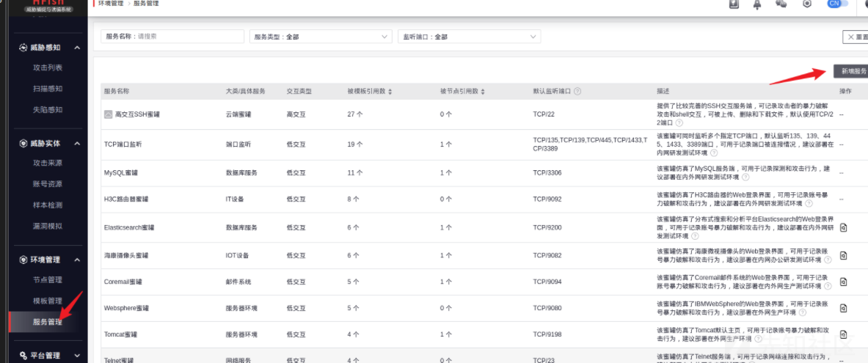View details icon for Tomcat蜜罐 row

844,335
